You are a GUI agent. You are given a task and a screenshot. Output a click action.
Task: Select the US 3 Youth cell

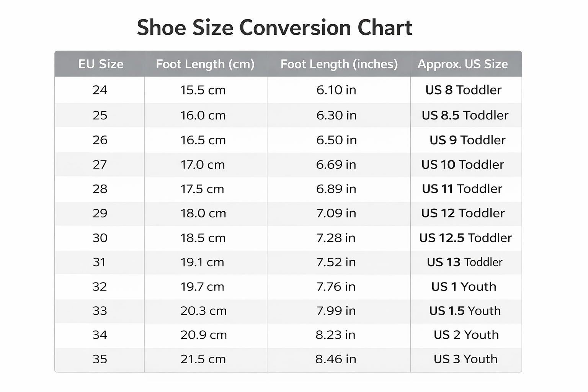(x=465, y=359)
